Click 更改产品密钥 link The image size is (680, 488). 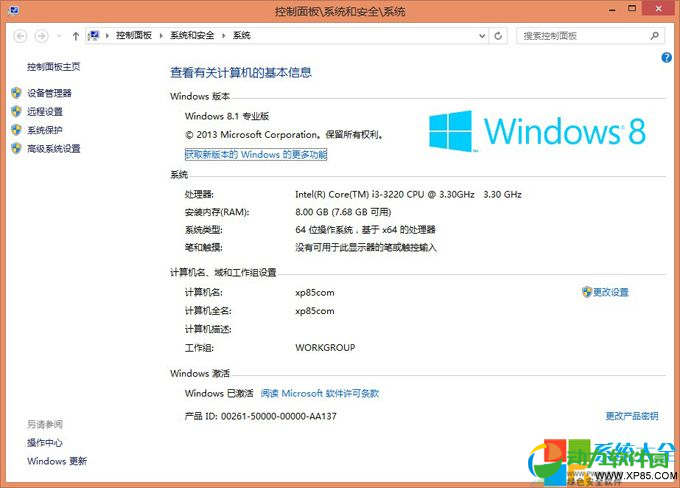pyautogui.click(x=631, y=415)
